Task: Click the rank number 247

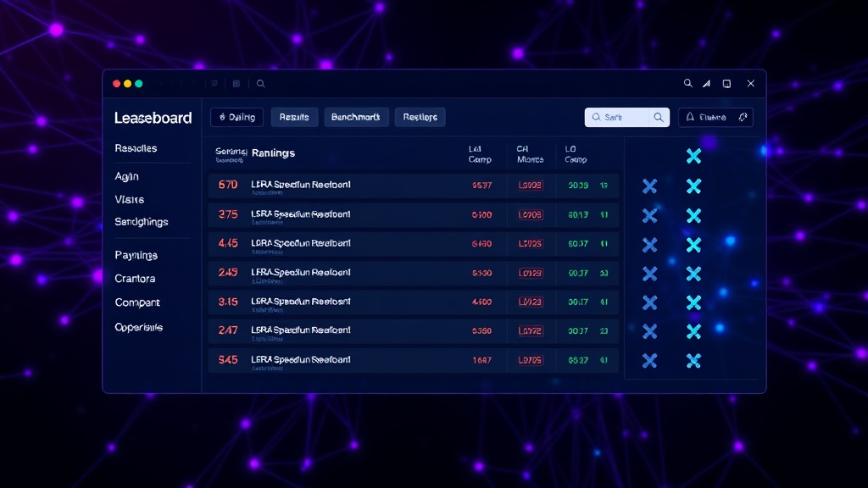Action: 227,330
